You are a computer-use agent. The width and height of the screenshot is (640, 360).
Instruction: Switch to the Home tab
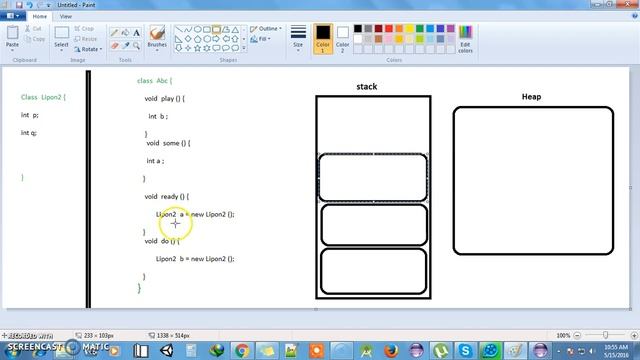click(x=40, y=16)
